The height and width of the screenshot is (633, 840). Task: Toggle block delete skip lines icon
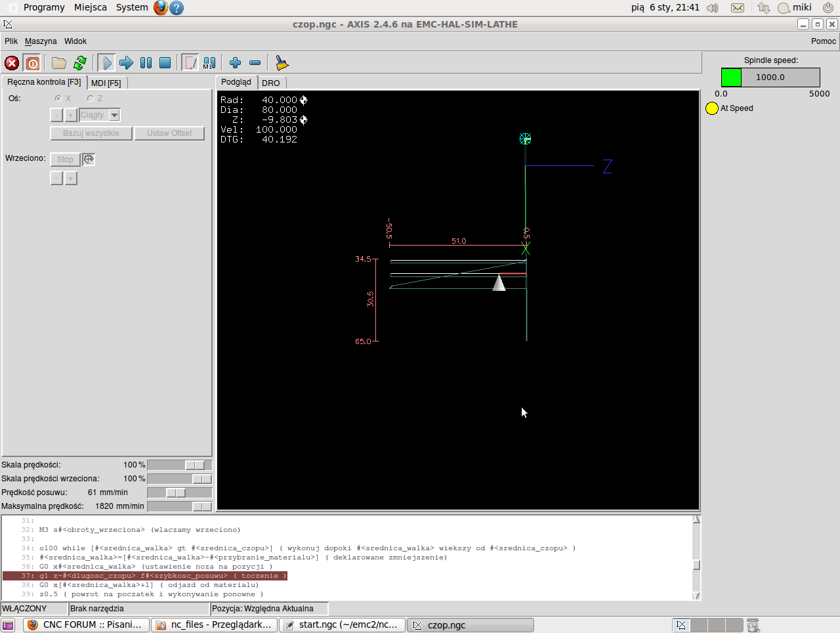click(190, 63)
